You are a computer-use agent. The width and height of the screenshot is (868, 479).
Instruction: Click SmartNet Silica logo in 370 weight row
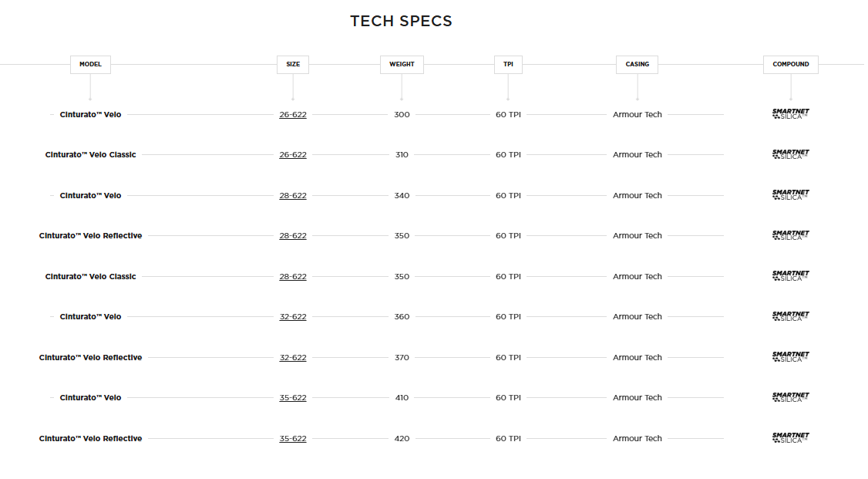(x=790, y=357)
